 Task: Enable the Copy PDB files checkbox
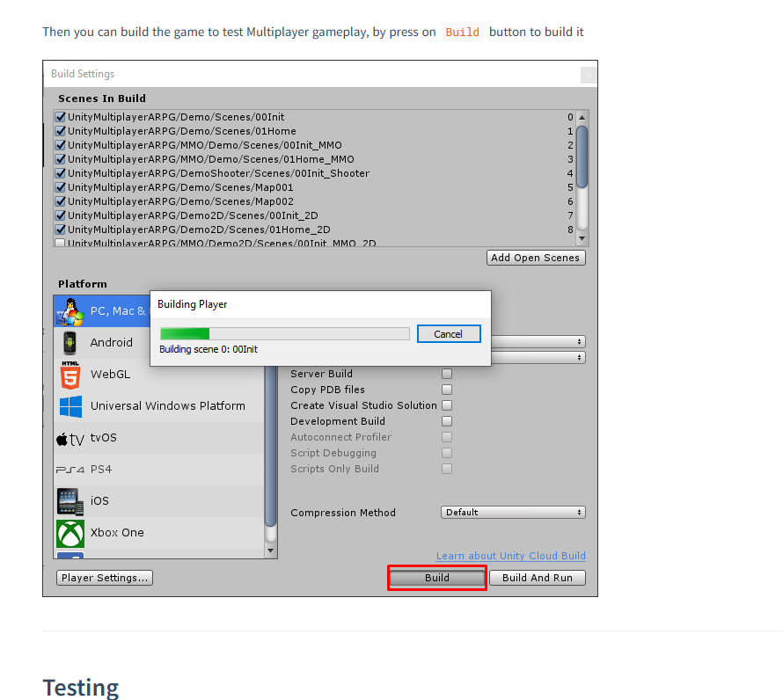[447, 390]
